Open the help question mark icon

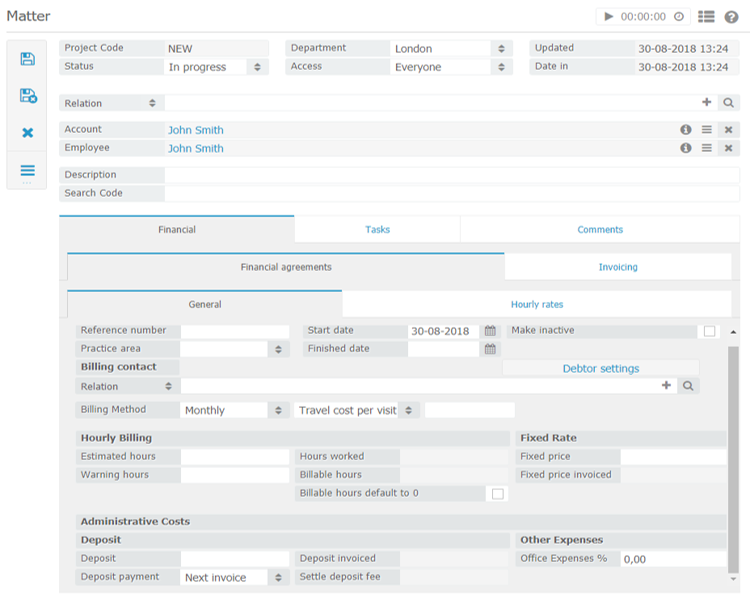[731, 17]
